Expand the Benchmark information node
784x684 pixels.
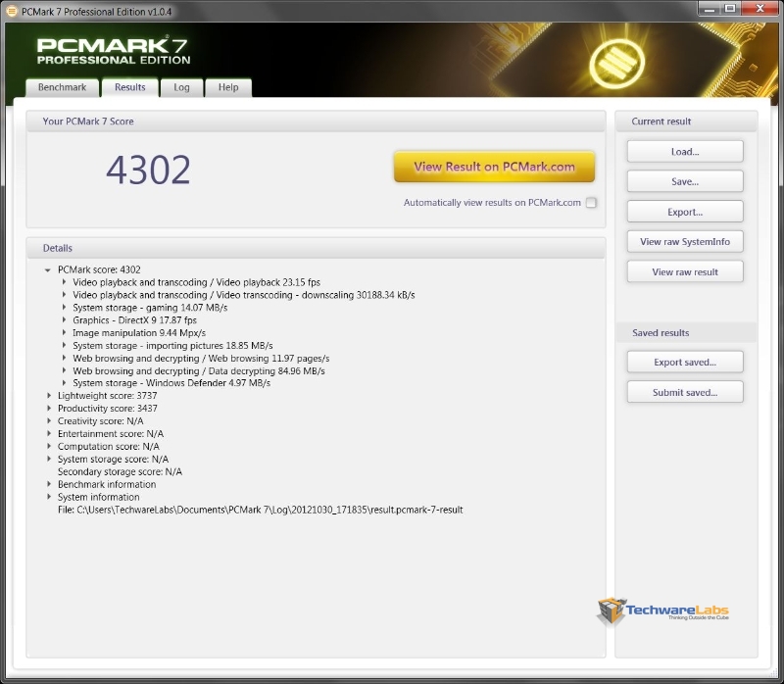tap(49, 484)
